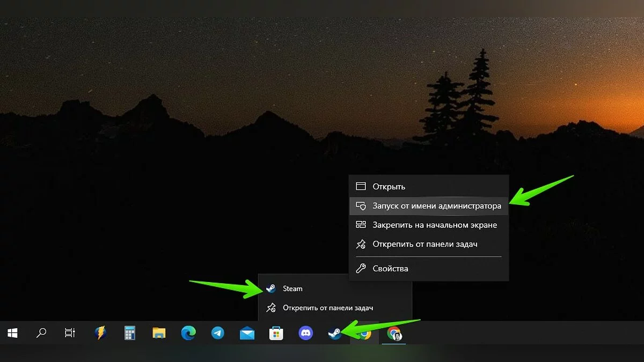Open File Explorer from the taskbar
The image size is (644, 362).
click(x=159, y=333)
